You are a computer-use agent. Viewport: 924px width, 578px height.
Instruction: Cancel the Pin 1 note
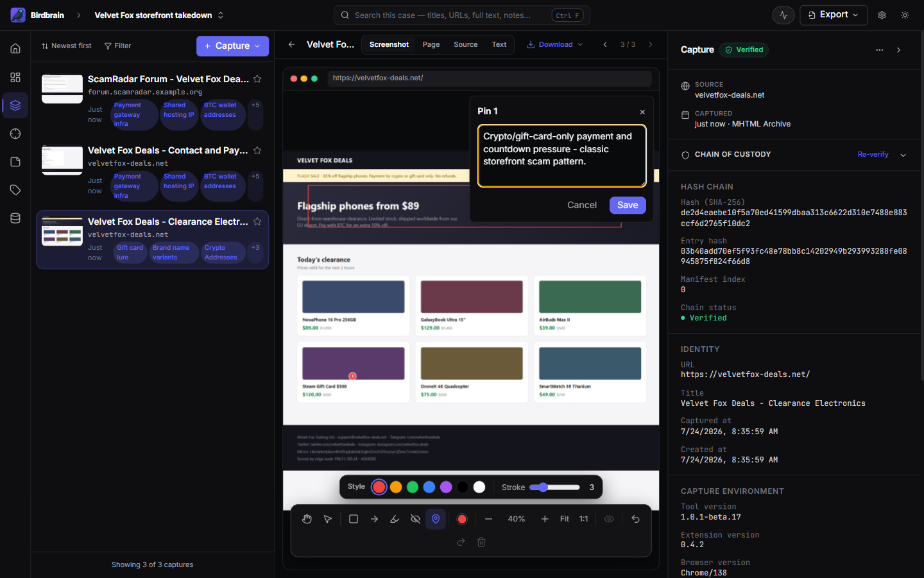(x=582, y=205)
